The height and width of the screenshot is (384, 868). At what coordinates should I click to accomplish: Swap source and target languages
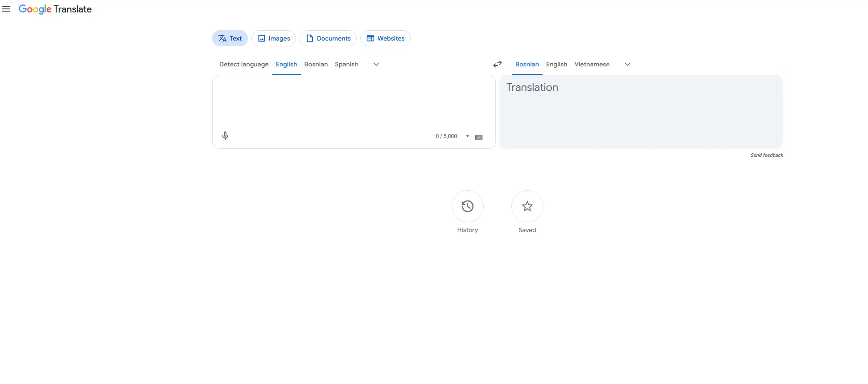(x=498, y=64)
